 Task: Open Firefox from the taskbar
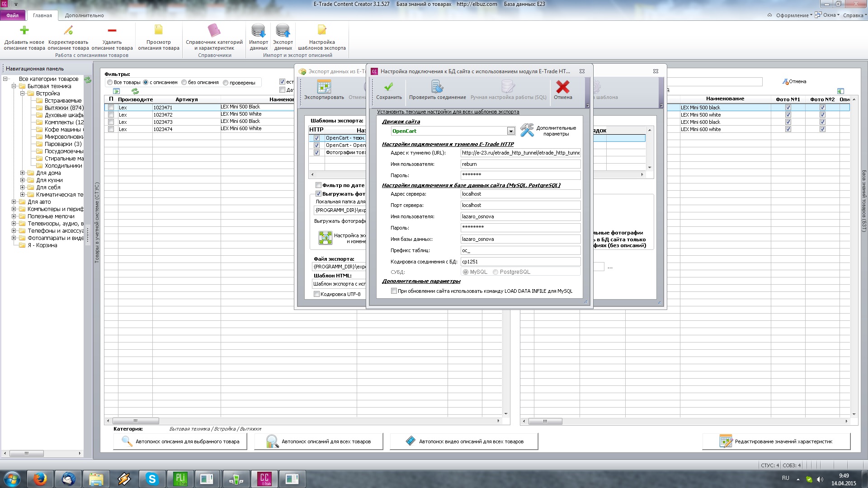click(x=40, y=479)
